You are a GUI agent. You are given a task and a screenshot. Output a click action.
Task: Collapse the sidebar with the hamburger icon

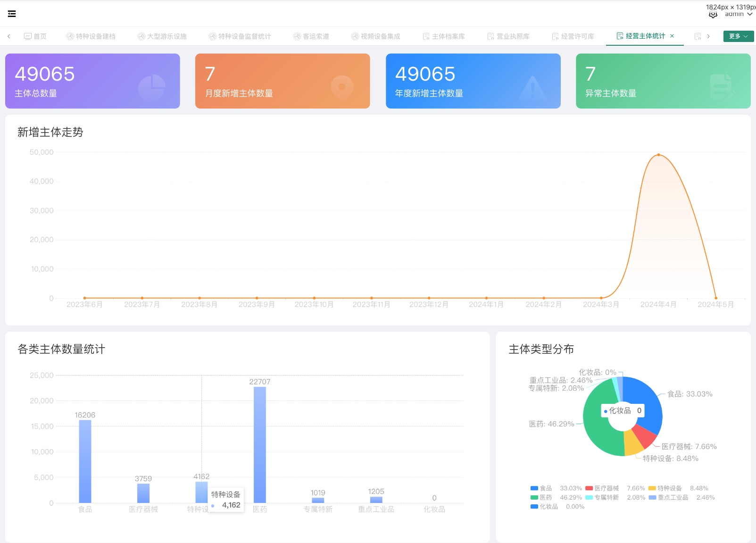12,14
